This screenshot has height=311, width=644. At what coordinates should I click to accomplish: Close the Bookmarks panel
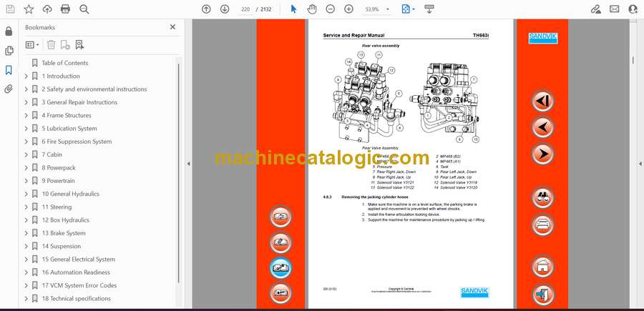coord(172,27)
